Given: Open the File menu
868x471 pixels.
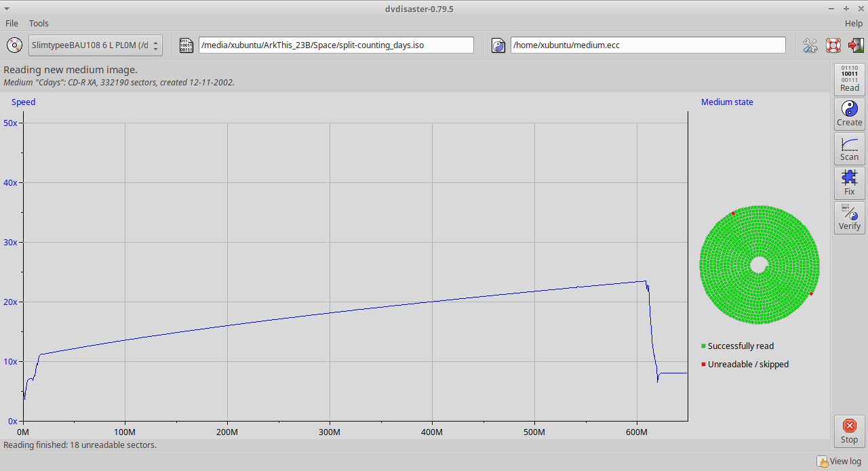Looking at the screenshot, I should [x=12, y=24].
